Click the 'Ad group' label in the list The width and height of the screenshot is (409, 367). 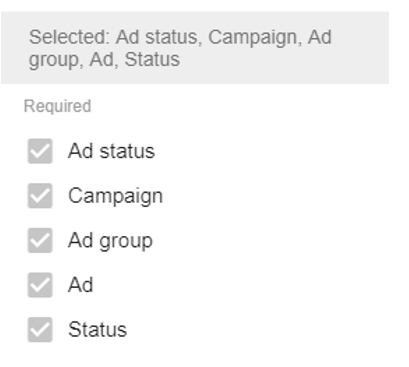[110, 241]
